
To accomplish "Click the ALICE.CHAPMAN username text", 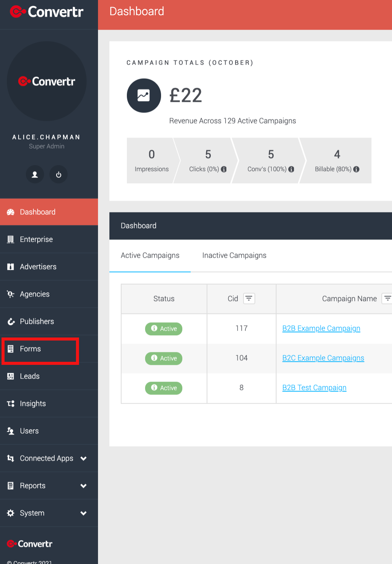I will tap(46, 137).
